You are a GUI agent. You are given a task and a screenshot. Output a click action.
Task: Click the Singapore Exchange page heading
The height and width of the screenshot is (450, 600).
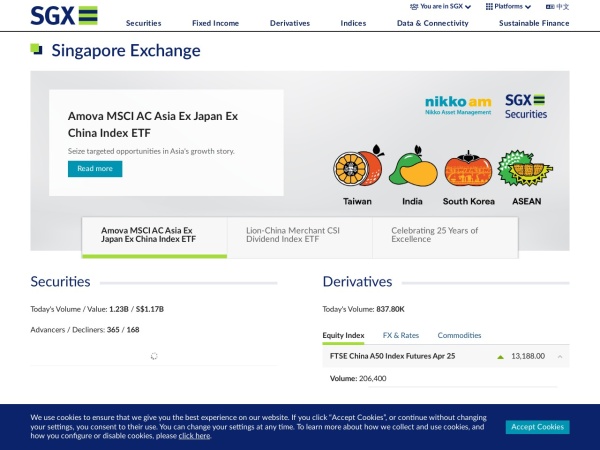click(126, 51)
